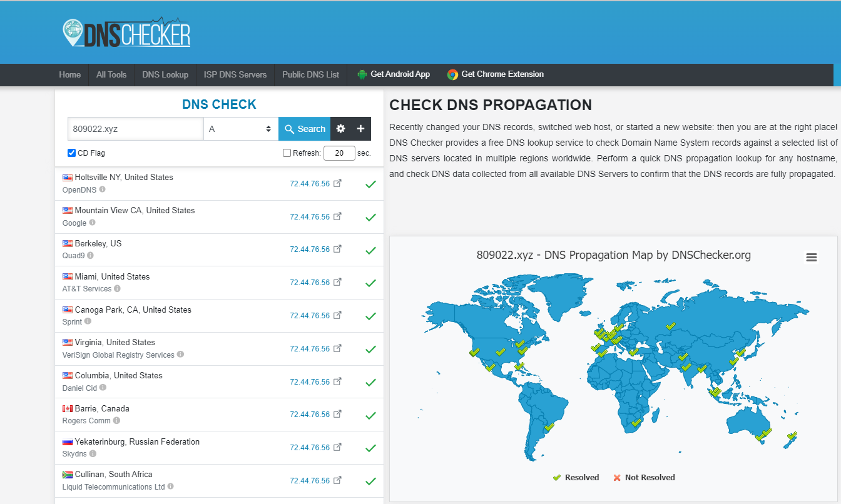Screen dimensions: 841x504
Task: Open external link icon beside Yekaterinburg result
Action: (338, 448)
